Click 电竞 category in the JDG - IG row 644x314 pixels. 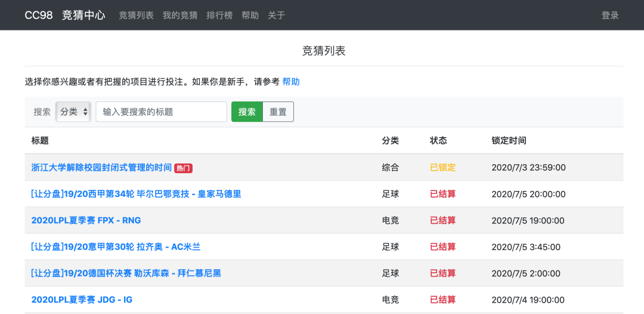390,300
